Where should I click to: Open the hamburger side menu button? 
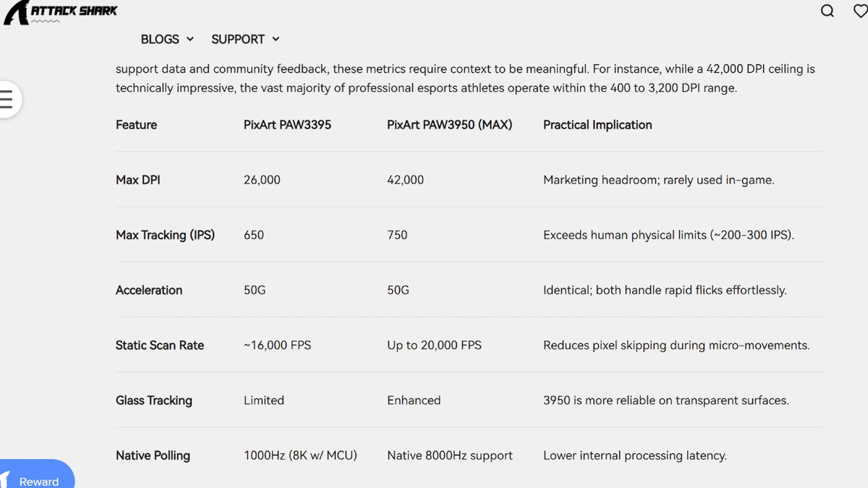pyautogui.click(x=7, y=99)
